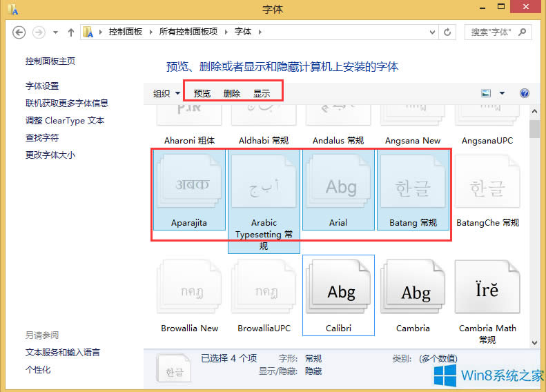Viewport: 546px width, 392px height.
Task: Expand the arrow before 控制面板 breadcrumb
Action: click(100, 32)
